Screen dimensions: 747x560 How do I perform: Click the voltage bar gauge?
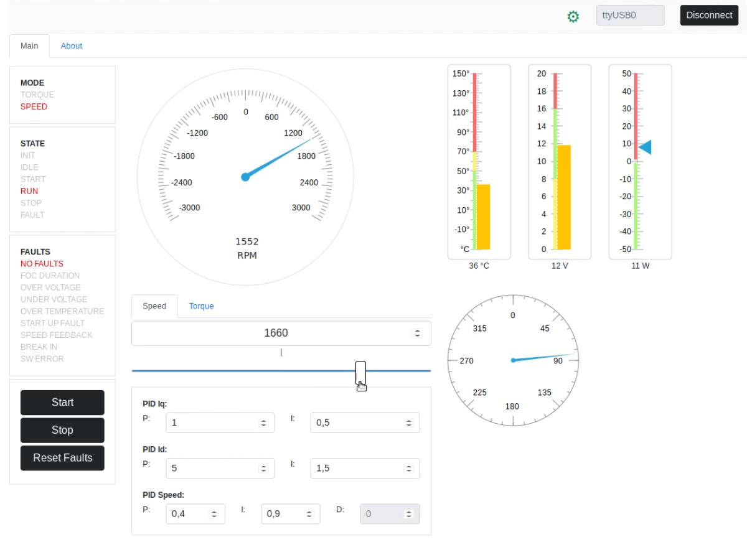click(560, 162)
